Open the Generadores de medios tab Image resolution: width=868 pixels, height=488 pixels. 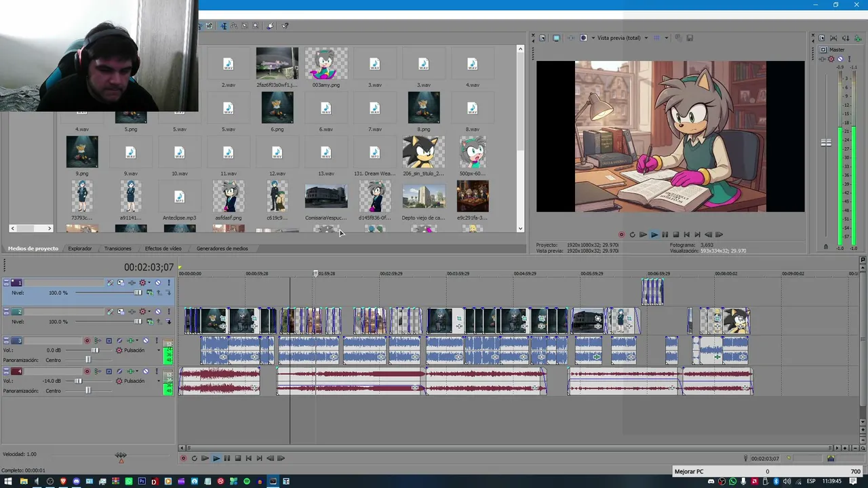pyautogui.click(x=222, y=249)
